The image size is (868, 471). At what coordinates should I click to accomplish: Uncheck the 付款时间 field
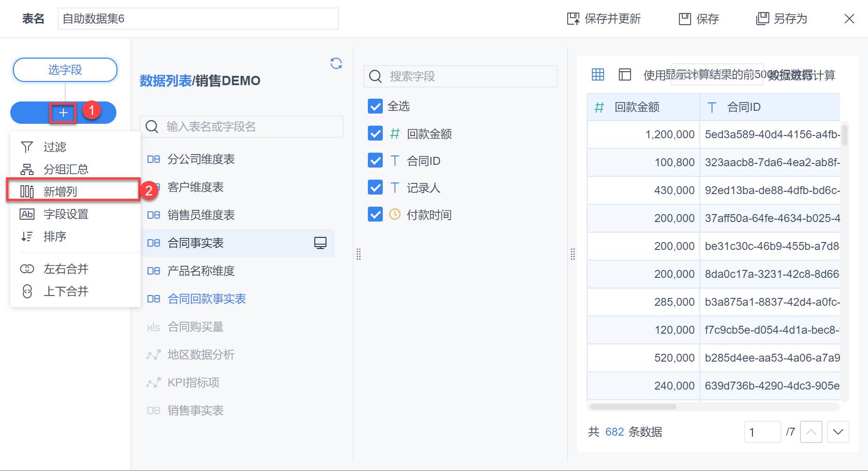coord(375,215)
